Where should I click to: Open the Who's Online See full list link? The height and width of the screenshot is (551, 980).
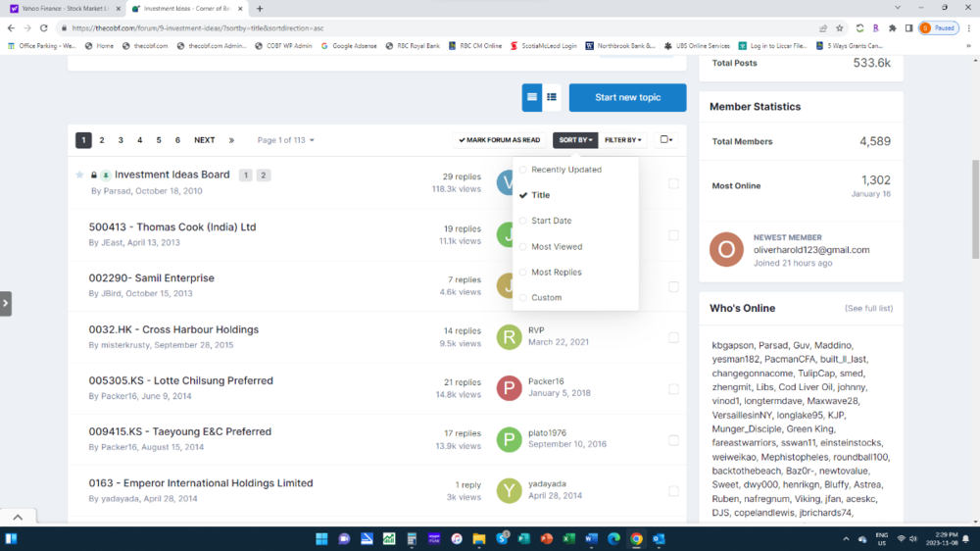coord(868,308)
